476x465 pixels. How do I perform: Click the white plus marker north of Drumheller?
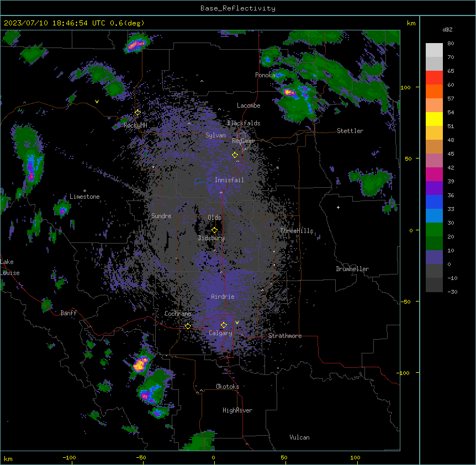tap(338, 207)
